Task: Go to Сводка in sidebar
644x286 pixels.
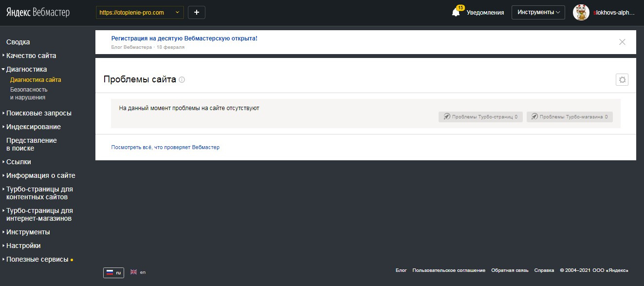Action: tap(18, 42)
